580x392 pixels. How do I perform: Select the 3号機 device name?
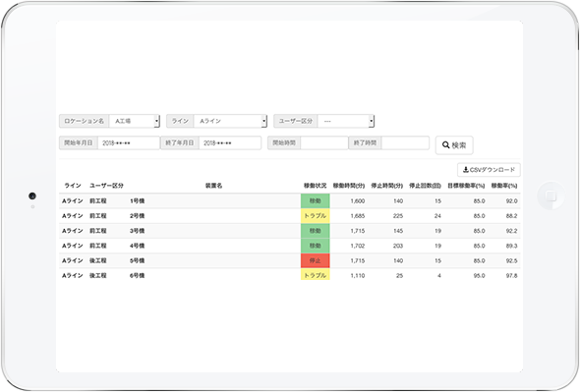tap(138, 231)
